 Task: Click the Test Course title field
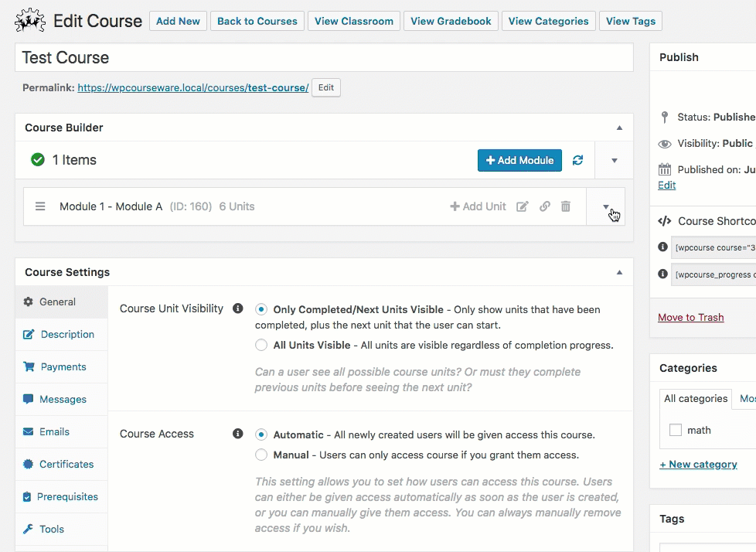(324, 57)
